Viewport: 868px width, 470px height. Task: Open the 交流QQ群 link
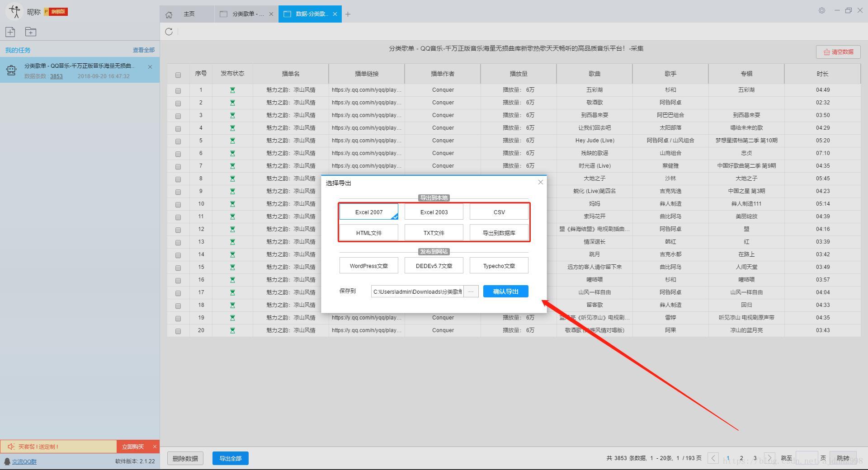click(24, 461)
